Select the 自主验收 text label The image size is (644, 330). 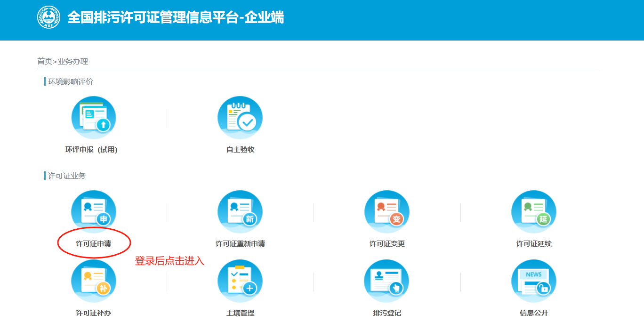(240, 150)
